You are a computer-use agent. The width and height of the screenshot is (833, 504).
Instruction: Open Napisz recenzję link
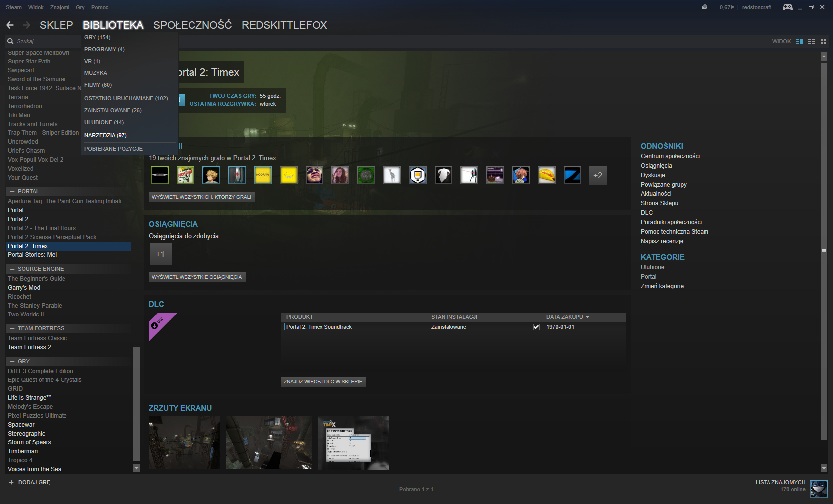662,241
